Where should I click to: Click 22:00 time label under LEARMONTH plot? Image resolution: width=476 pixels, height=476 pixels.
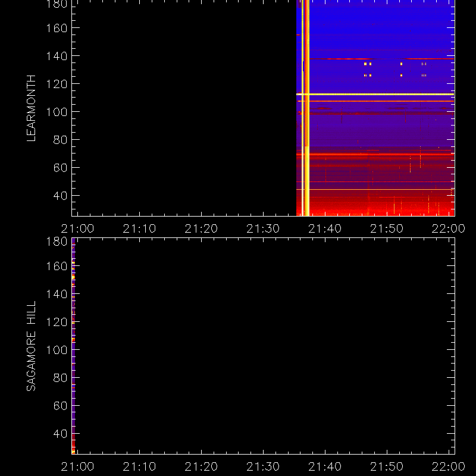449,228
